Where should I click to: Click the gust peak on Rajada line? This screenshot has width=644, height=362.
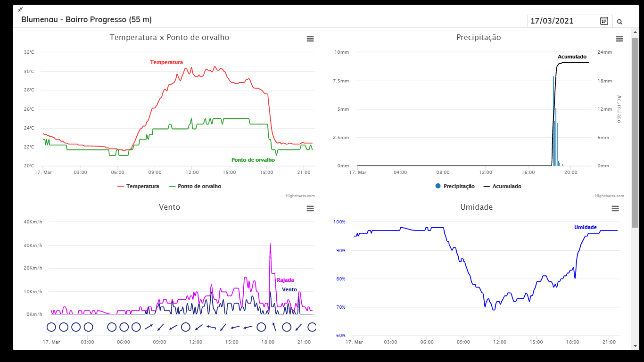pos(270,245)
